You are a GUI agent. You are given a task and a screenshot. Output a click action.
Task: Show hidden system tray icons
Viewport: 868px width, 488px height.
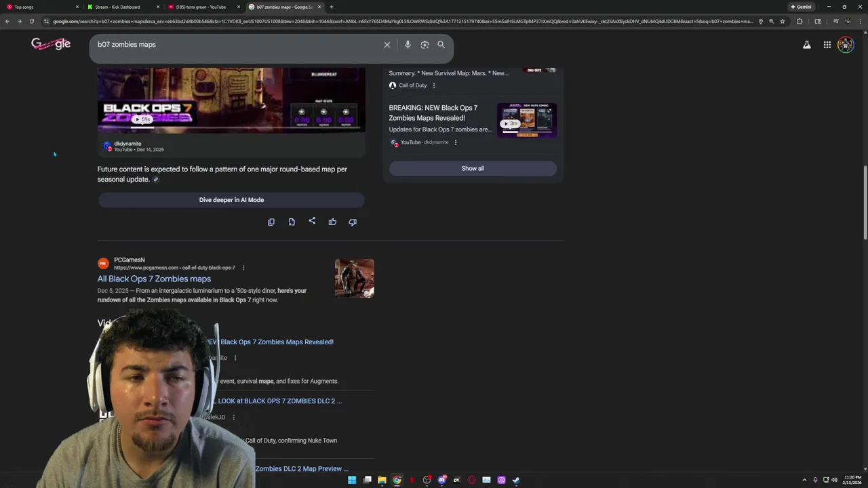click(804, 480)
